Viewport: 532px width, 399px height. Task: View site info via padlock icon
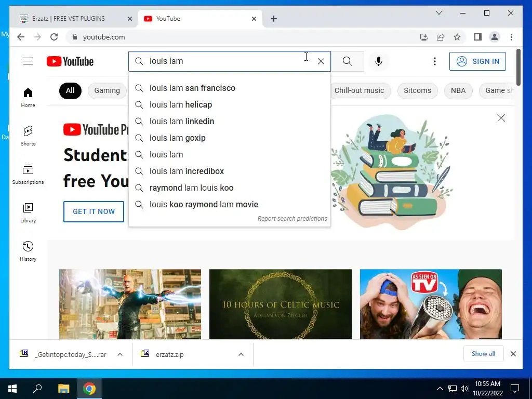[75, 37]
